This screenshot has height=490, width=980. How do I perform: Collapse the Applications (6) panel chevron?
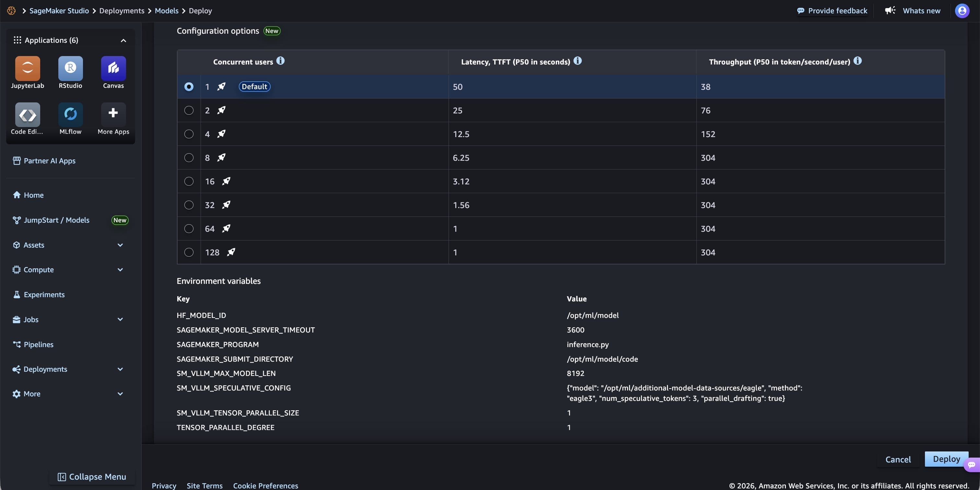123,40
